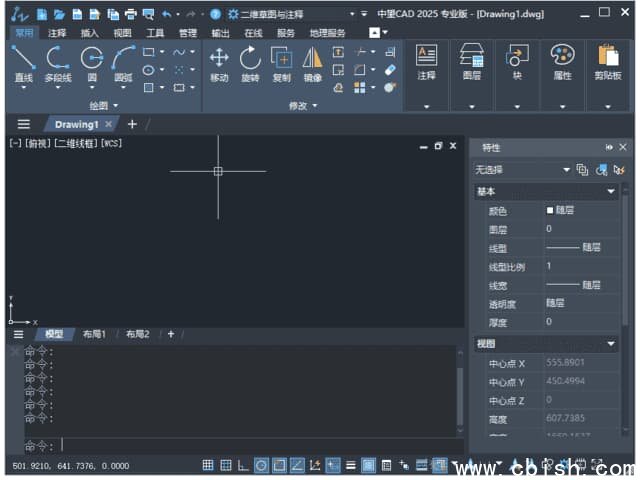Activate the 移动 (Move) tool
Viewport: 640px width, 480px height.
[219, 63]
